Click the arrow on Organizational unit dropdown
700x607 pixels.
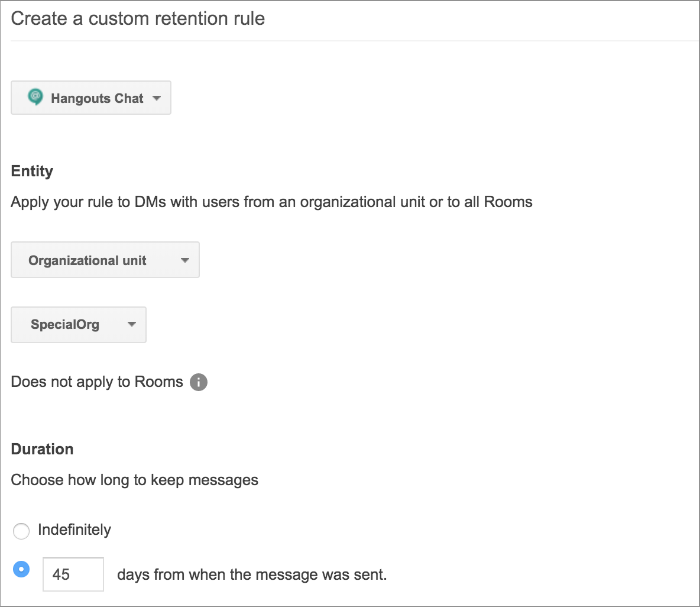pos(185,260)
